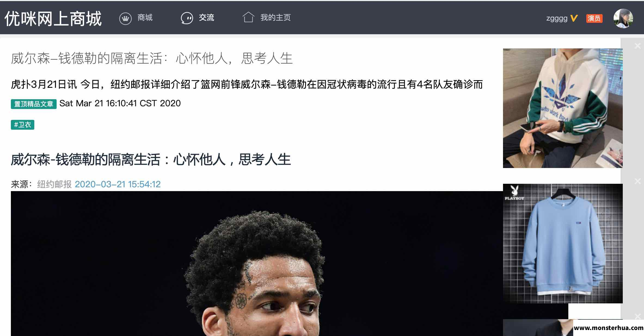Click the zgggg username

[557, 18]
